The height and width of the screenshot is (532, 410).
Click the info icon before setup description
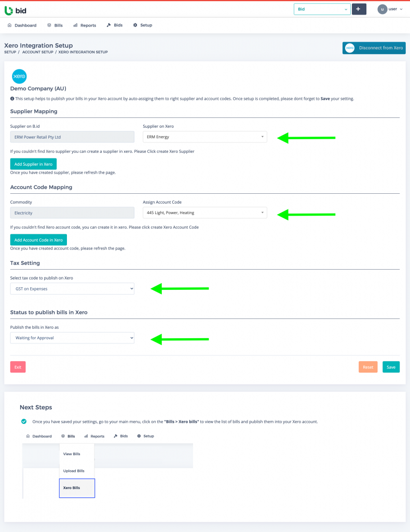click(x=12, y=99)
